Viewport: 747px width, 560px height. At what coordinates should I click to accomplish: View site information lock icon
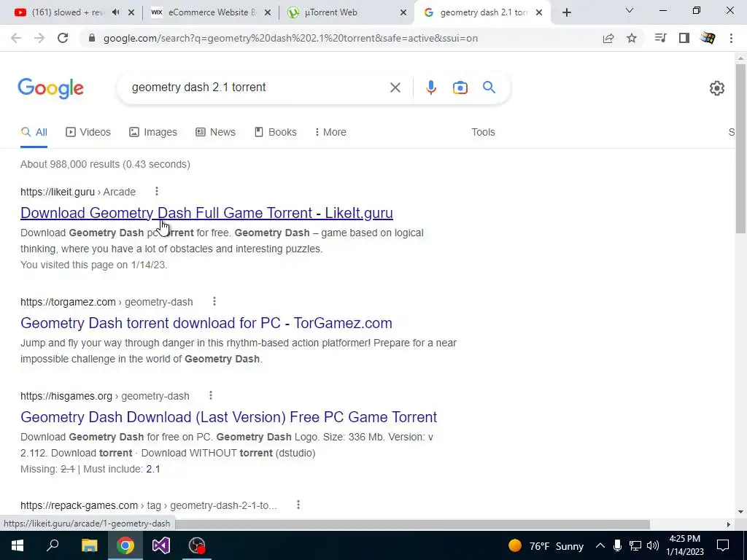click(92, 38)
